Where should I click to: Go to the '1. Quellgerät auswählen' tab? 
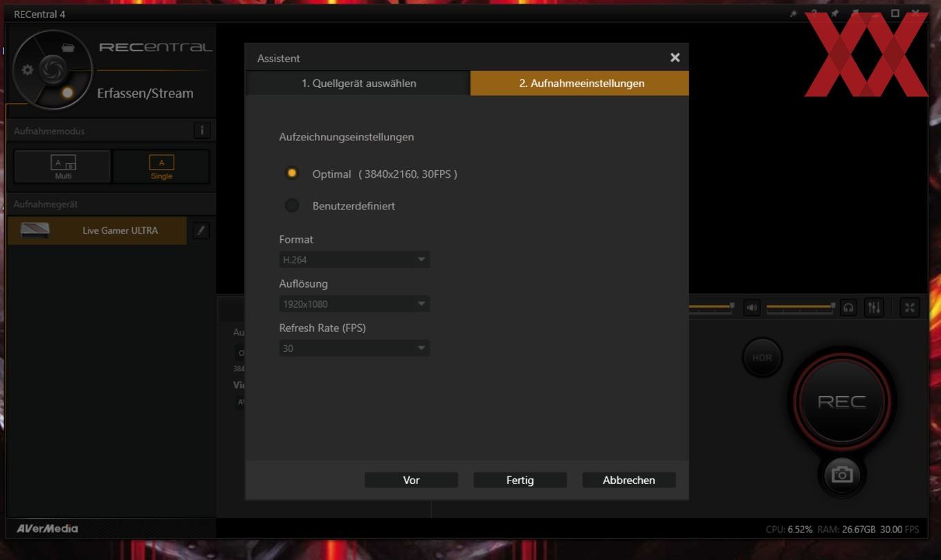(x=358, y=83)
